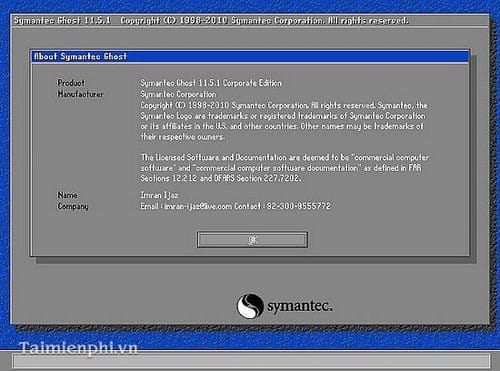
Task: Click the 'Name' label
Action: pyautogui.click(x=67, y=195)
